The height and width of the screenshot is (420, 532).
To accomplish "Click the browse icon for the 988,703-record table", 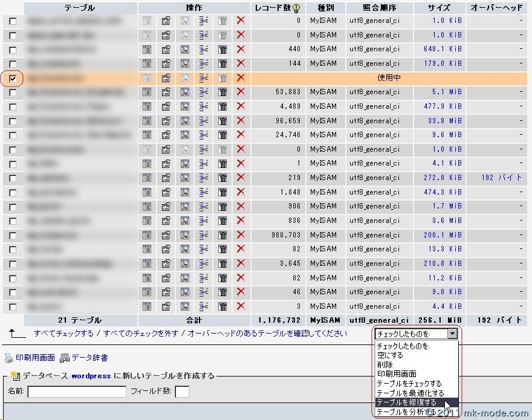I will (147, 235).
